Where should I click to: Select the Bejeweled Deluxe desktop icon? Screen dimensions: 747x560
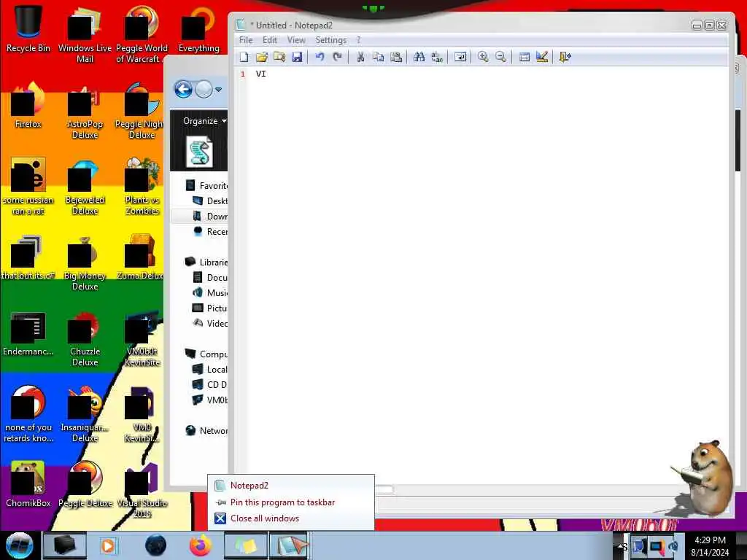85,187
